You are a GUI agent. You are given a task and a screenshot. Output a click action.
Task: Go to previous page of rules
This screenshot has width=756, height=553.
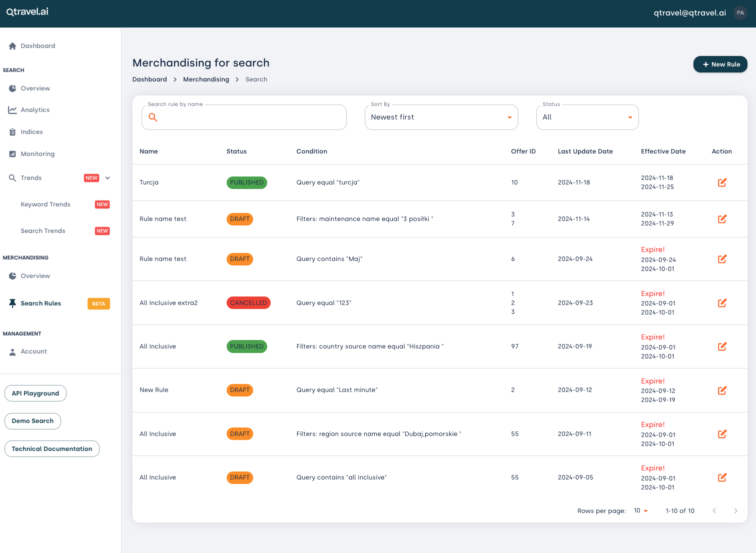714,511
